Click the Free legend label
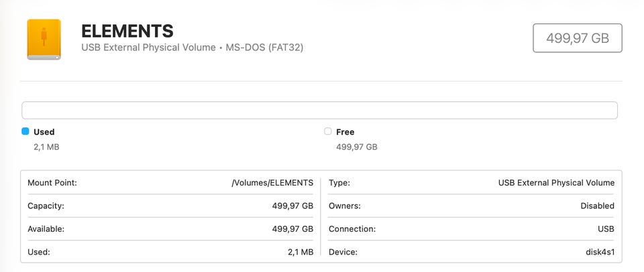This screenshot has width=644, height=272. coord(345,132)
